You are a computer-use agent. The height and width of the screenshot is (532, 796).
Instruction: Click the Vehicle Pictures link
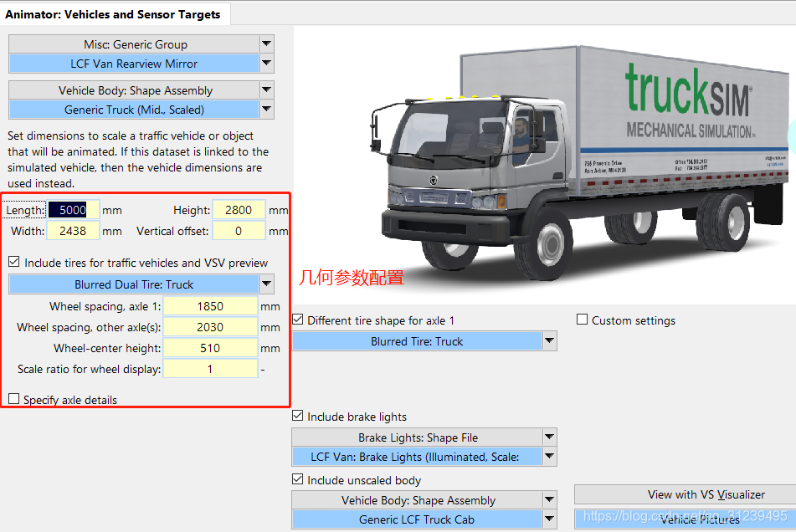pyautogui.click(x=686, y=519)
